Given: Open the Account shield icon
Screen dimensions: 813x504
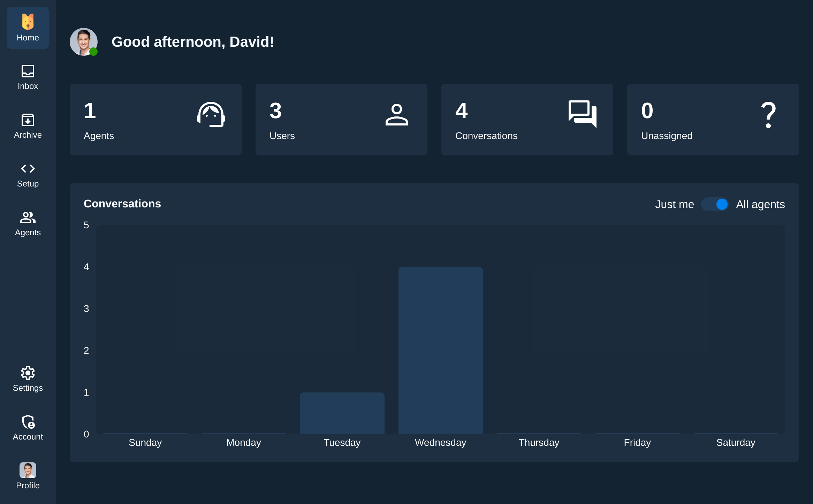Looking at the screenshot, I should tap(28, 422).
